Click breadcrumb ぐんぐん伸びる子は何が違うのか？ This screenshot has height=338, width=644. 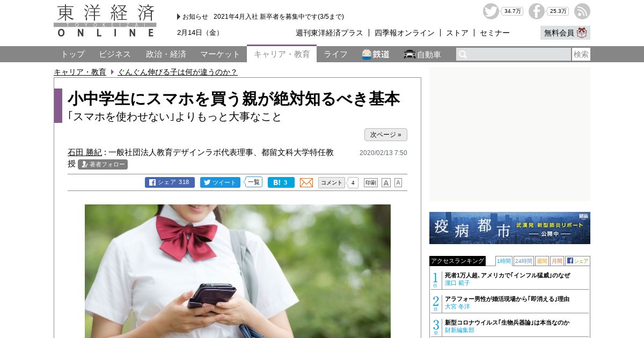click(178, 72)
